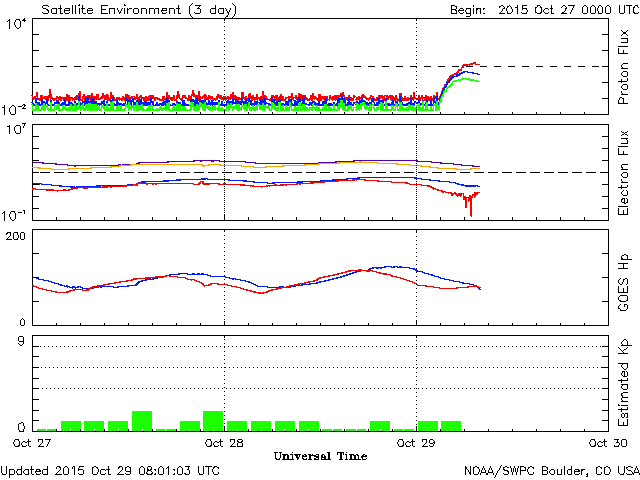Click the last green Kp bar
640x480 pixels.
click(451, 425)
